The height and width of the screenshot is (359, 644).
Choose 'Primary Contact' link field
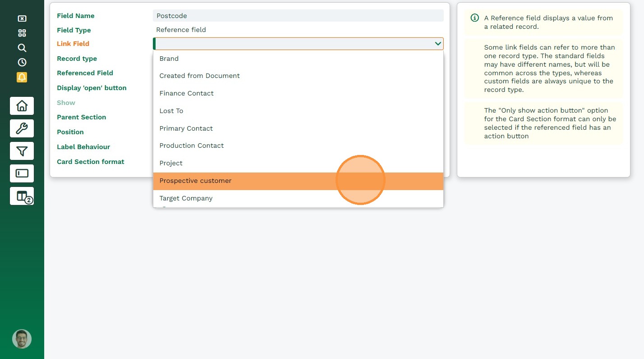point(186,128)
